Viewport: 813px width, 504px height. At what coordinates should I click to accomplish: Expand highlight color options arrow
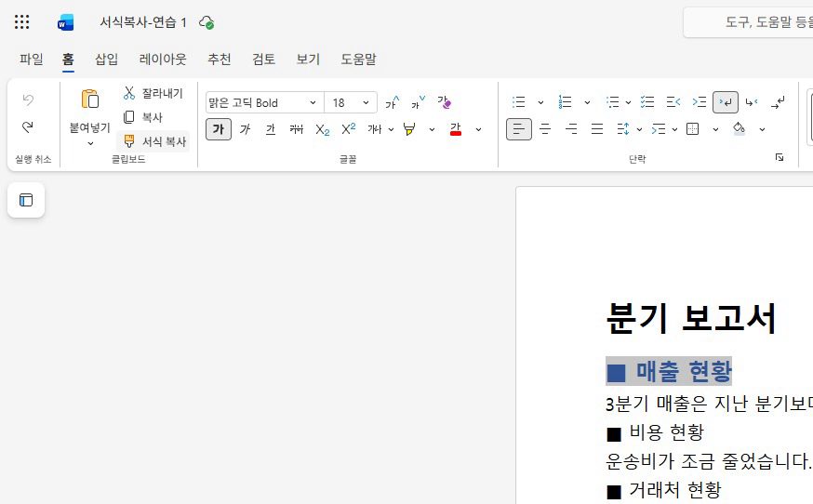(x=432, y=129)
